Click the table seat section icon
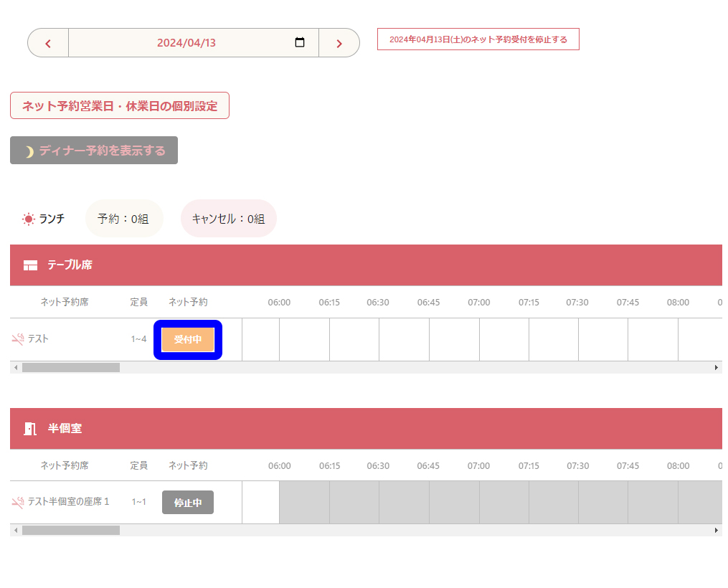The image size is (728, 588). tap(30, 265)
